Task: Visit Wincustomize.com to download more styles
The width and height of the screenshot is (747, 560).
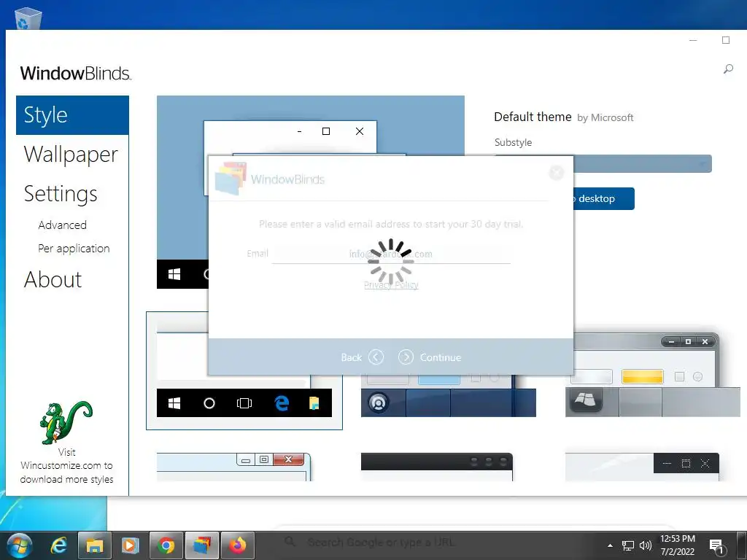Action: [66, 466]
